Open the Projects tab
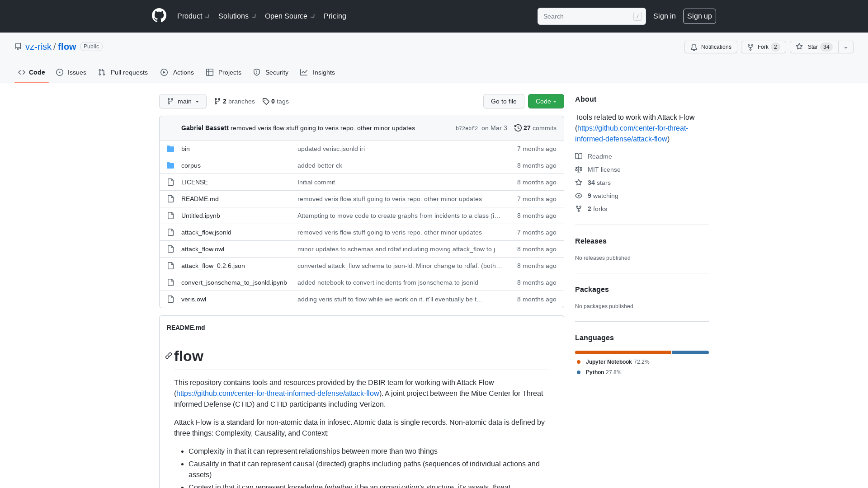The width and height of the screenshot is (868, 488). pyautogui.click(x=224, y=72)
